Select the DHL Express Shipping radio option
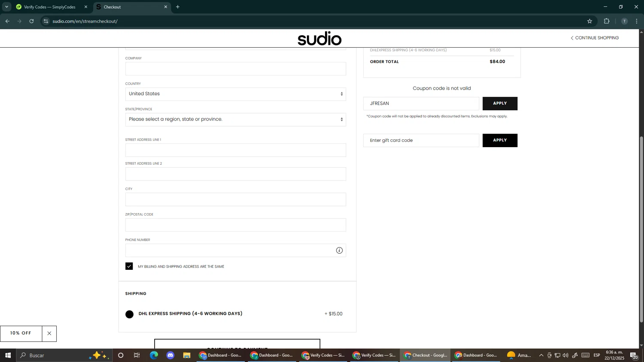The width and height of the screenshot is (644, 362). (x=130, y=314)
